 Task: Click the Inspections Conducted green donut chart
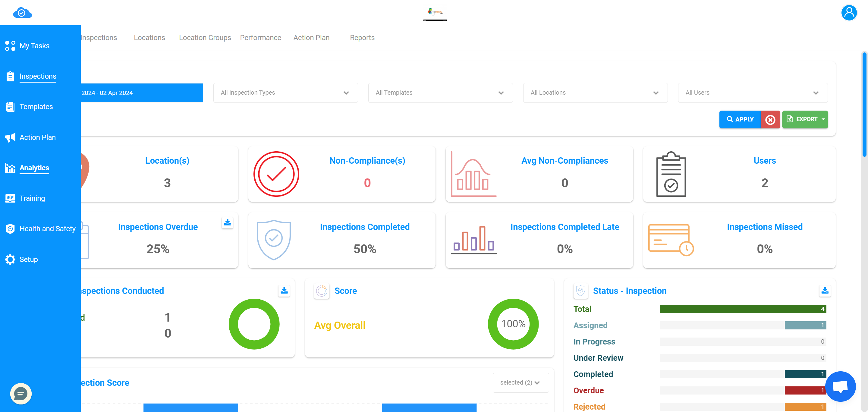(254, 324)
